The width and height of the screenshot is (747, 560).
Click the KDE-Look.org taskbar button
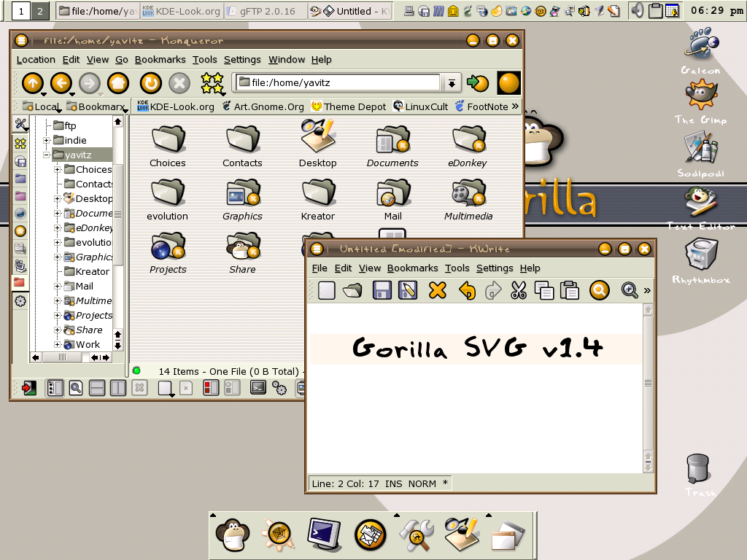(182, 11)
